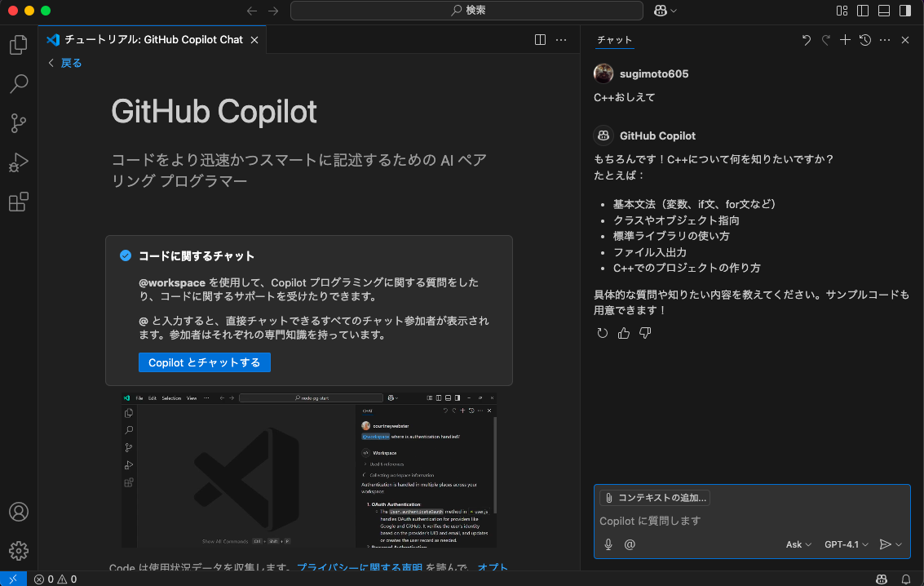Redo last chat request

click(825, 39)
